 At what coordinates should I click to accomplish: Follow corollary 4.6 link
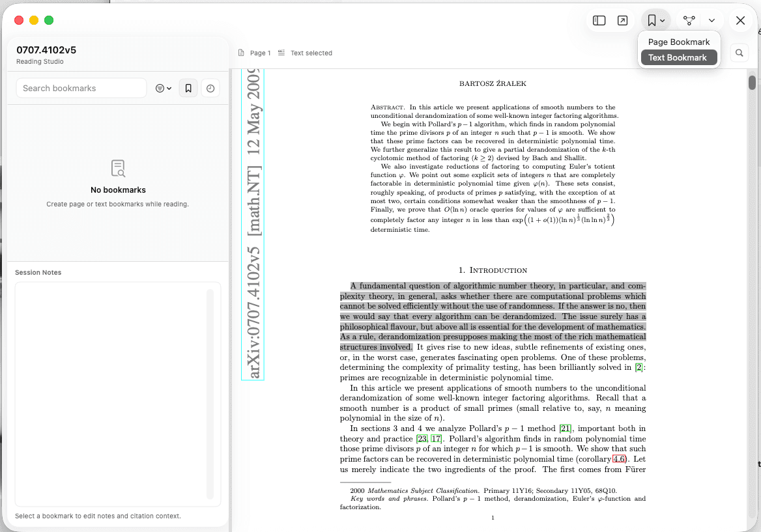[x=619, y=459]
